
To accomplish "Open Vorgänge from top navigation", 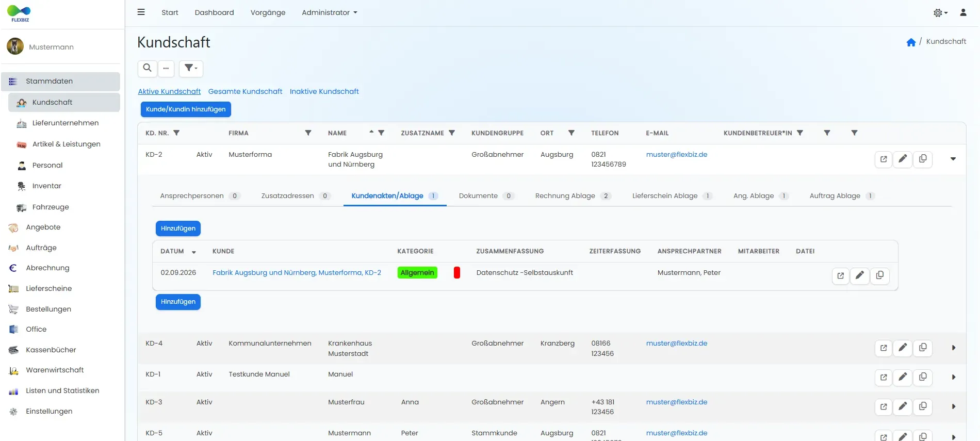I will [x=268, y=12].
